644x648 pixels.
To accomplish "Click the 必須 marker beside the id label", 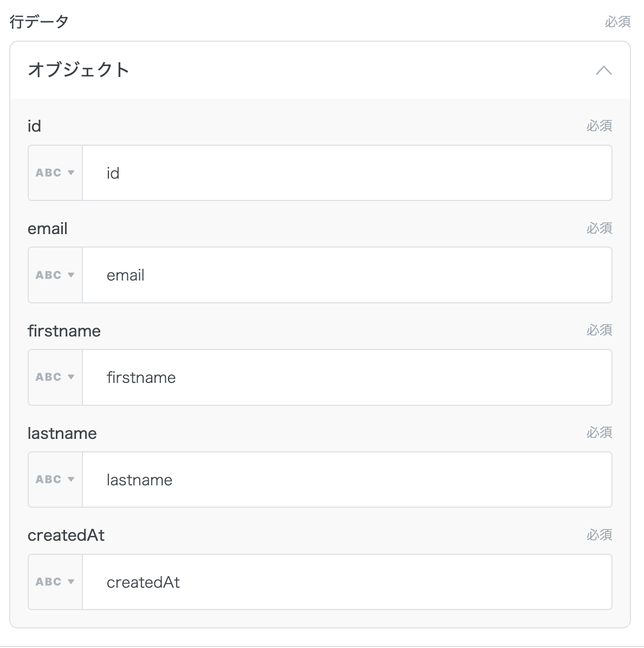I will point(599,126).
